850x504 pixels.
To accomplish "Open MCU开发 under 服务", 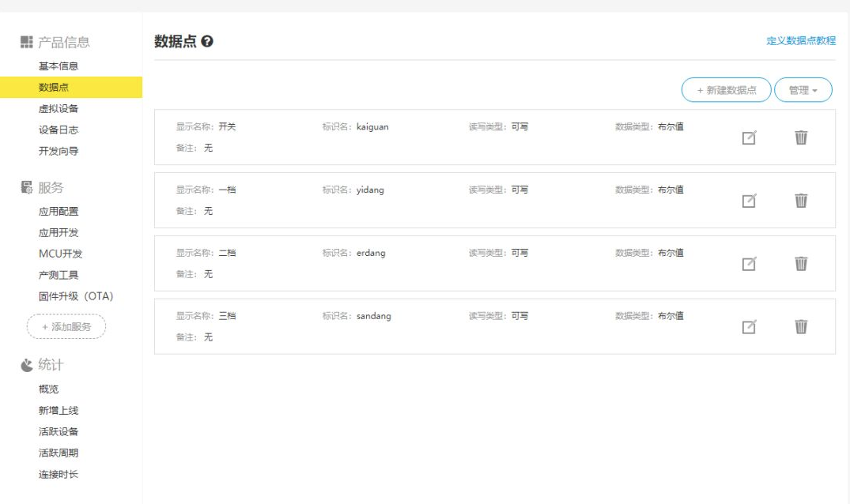I will (x=60, y=254).
